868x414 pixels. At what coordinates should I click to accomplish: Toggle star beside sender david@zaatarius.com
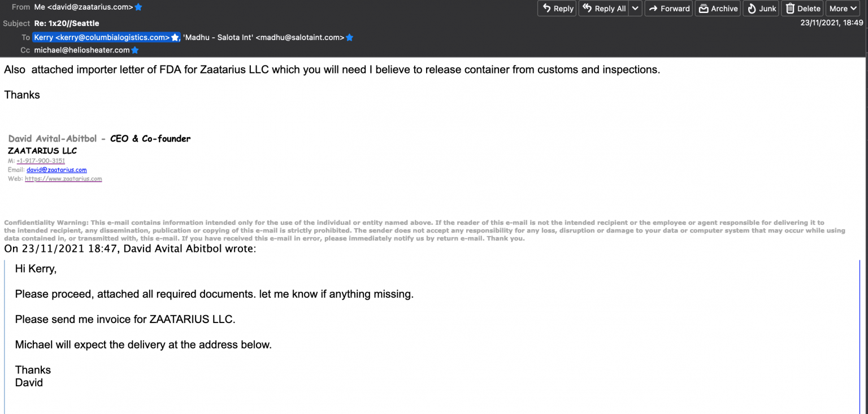tap(138, 7)
